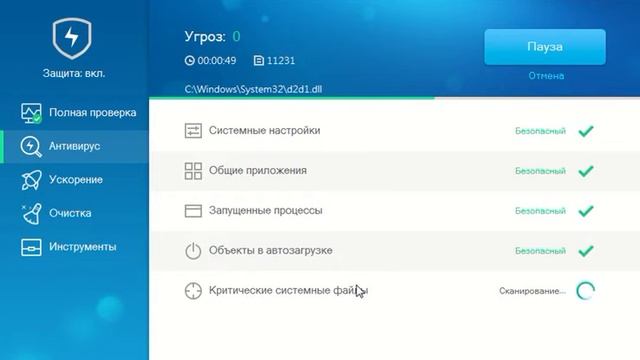Cancel the scan via Отмена link
Screen dimensions: 640x360
point(546,76)
